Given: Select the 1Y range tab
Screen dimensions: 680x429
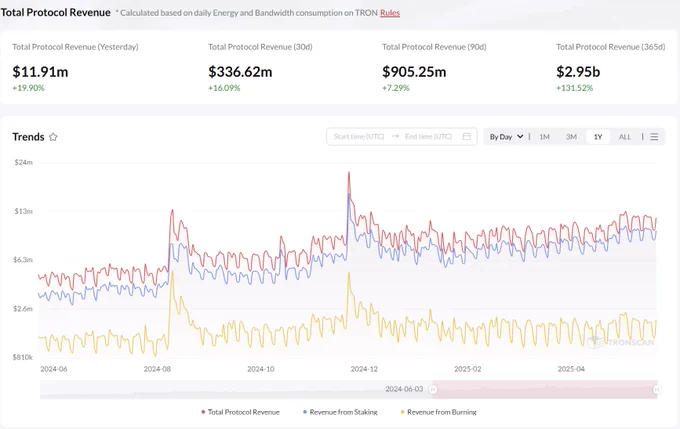Looking at the screenshot, I should (x=598, y=137).
